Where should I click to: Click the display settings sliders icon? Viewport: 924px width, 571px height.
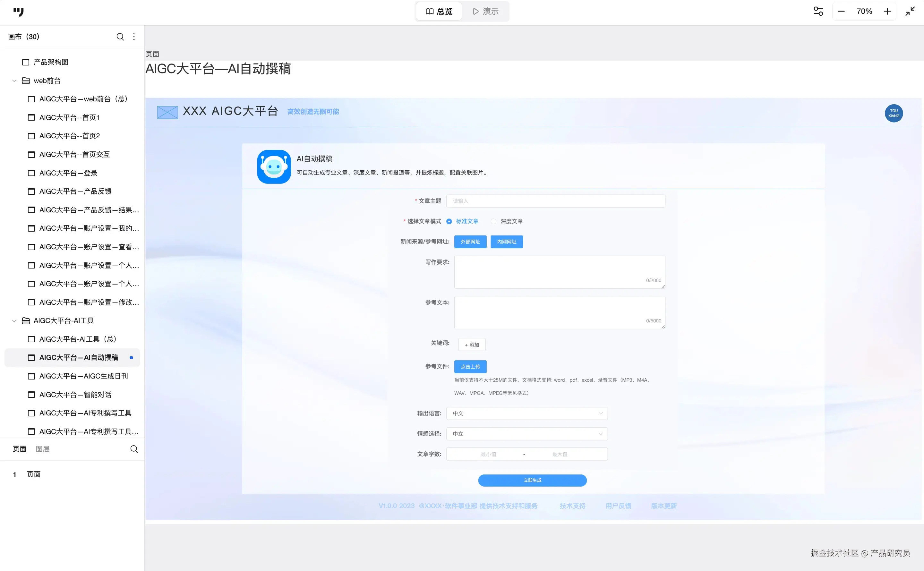coord(818,11)
